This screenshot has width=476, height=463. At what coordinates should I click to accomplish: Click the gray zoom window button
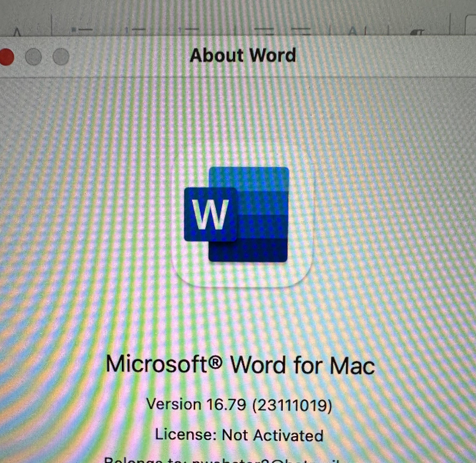point(61,57)
